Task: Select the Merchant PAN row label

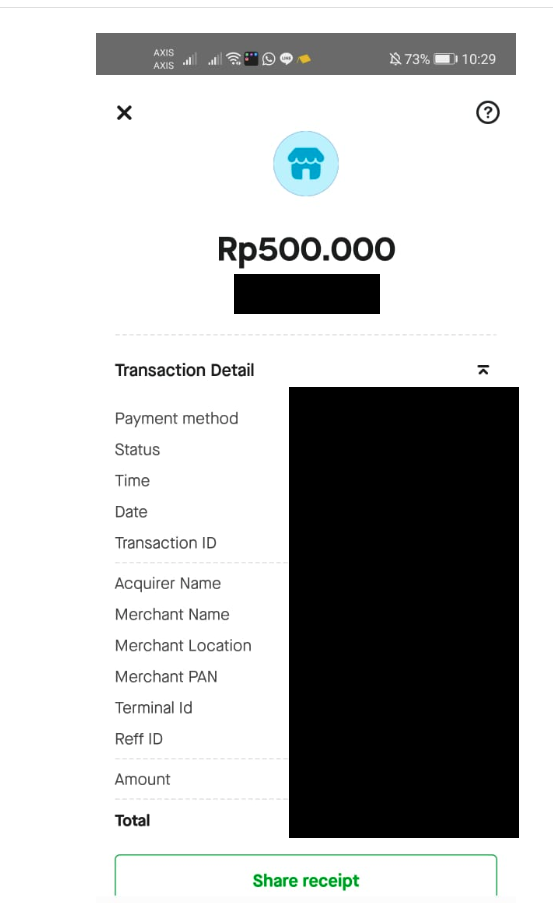Action: tap(166, 677)
